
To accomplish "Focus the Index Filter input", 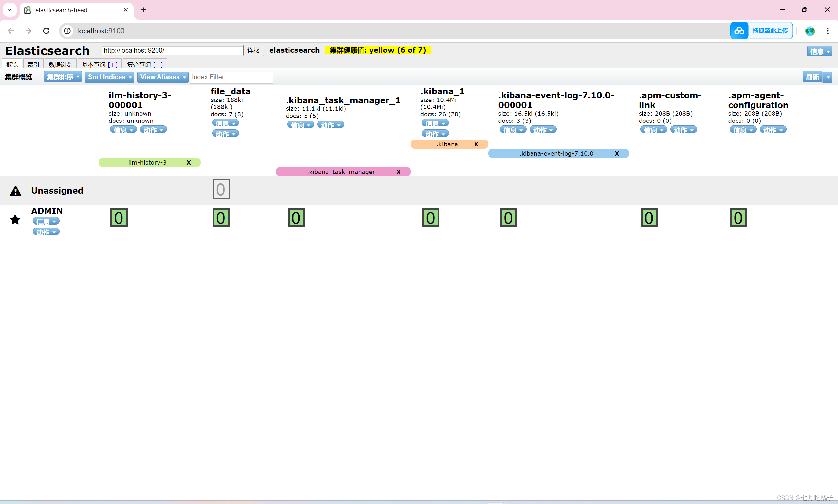I will [231, 77].
